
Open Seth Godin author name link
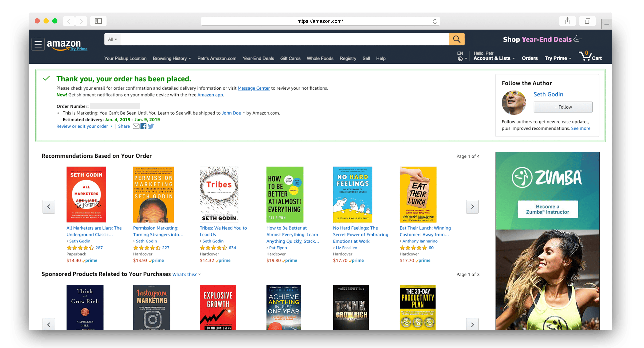tap(548, 94)
